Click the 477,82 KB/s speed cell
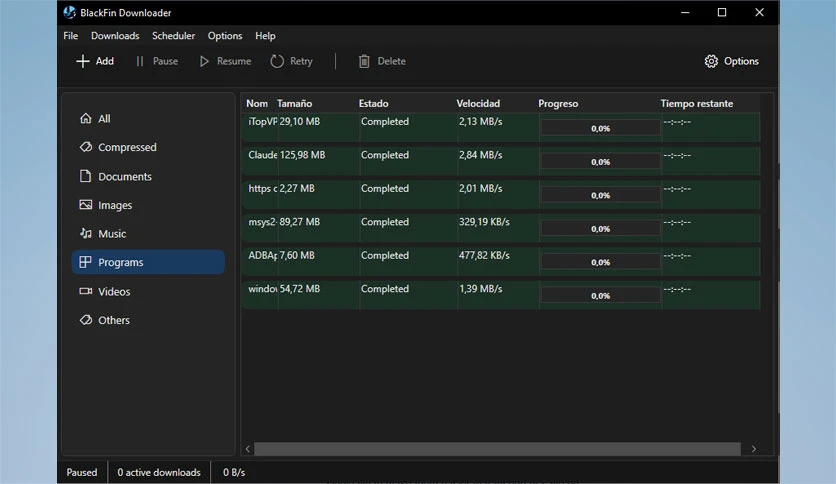Screen dimensions: 836x484 click(484, 255)
